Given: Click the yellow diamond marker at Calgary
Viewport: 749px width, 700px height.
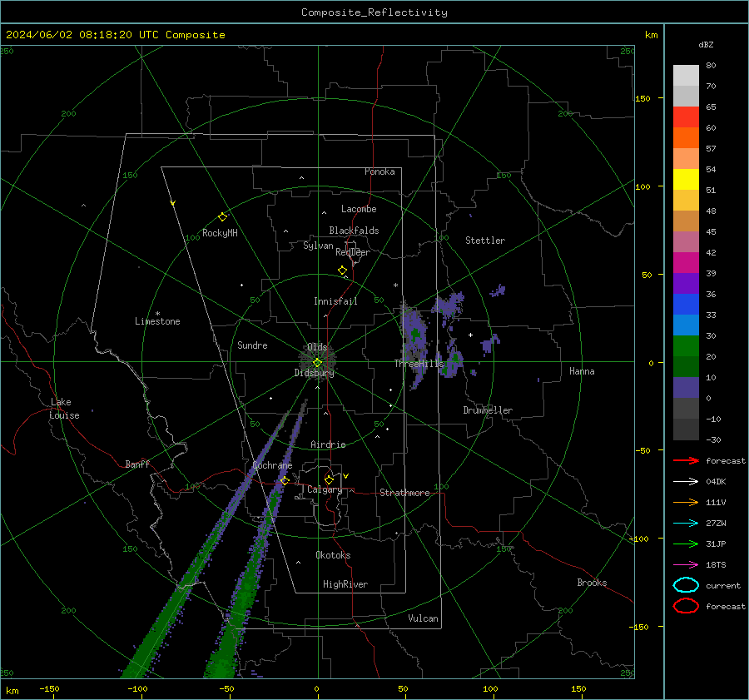Looking at the screenshot, I should click(329, 479).
